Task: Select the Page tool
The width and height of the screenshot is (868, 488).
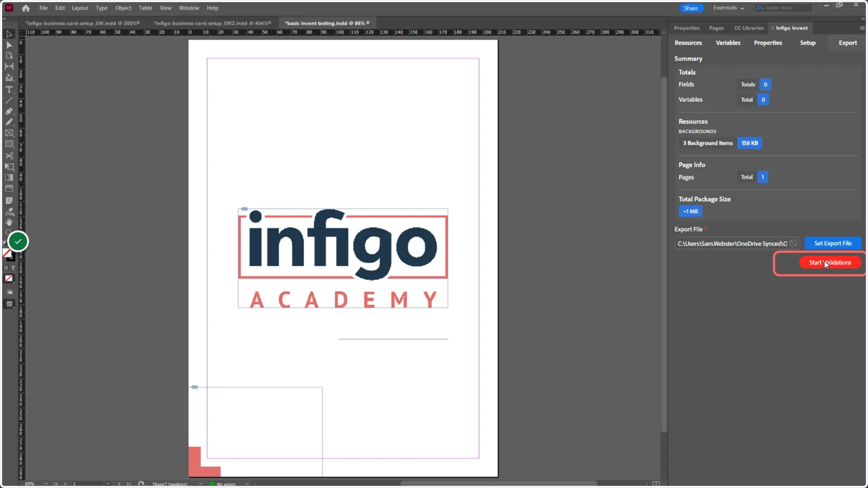Action: pyautogui.click(x=9, y=56)
